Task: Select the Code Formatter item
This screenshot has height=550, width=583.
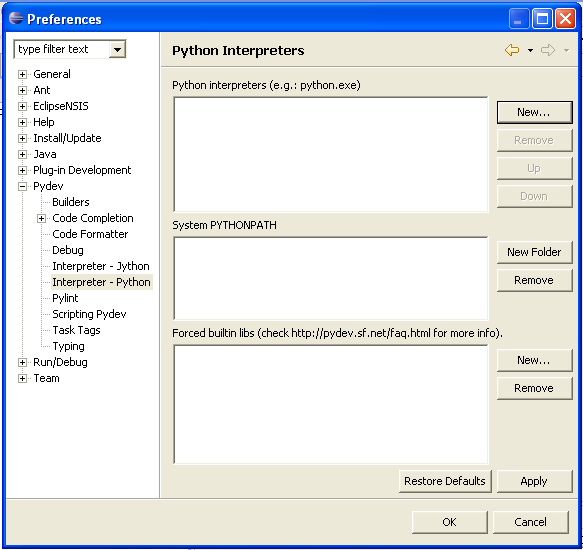Action: [90, 234]
